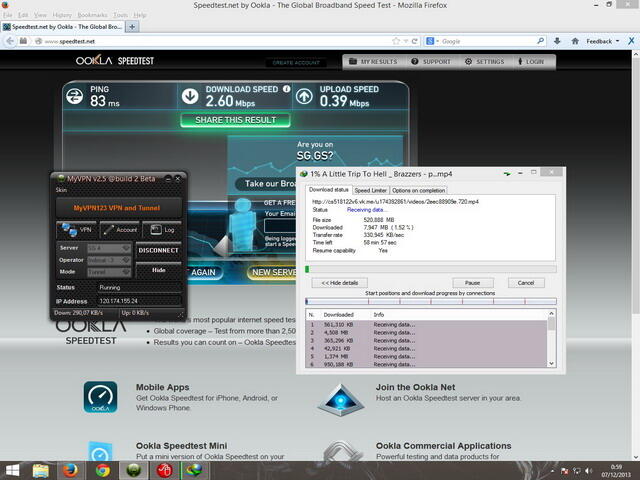Expand the Server dropdown in MyVPN
This screenshot has height=480, width=640.
point(126,248)
